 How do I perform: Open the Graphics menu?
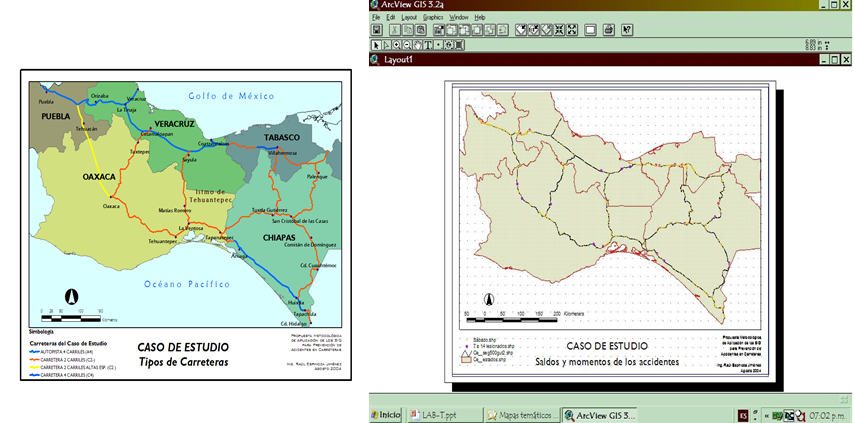[x=433, y=18]
